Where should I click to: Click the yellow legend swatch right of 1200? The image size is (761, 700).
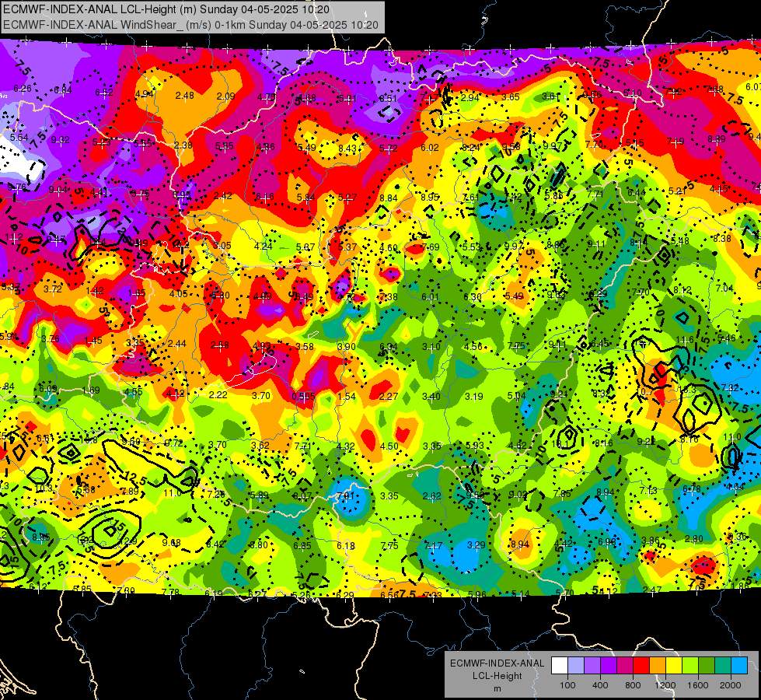[674, 665]
